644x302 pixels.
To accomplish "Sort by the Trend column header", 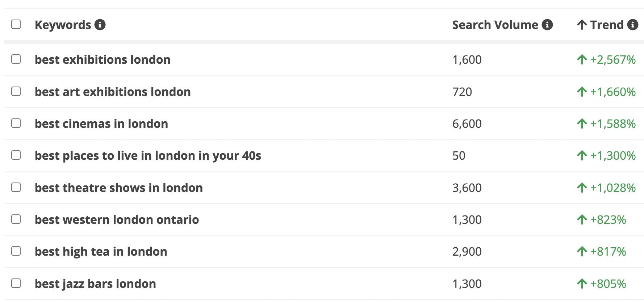I will click(607, 25).
